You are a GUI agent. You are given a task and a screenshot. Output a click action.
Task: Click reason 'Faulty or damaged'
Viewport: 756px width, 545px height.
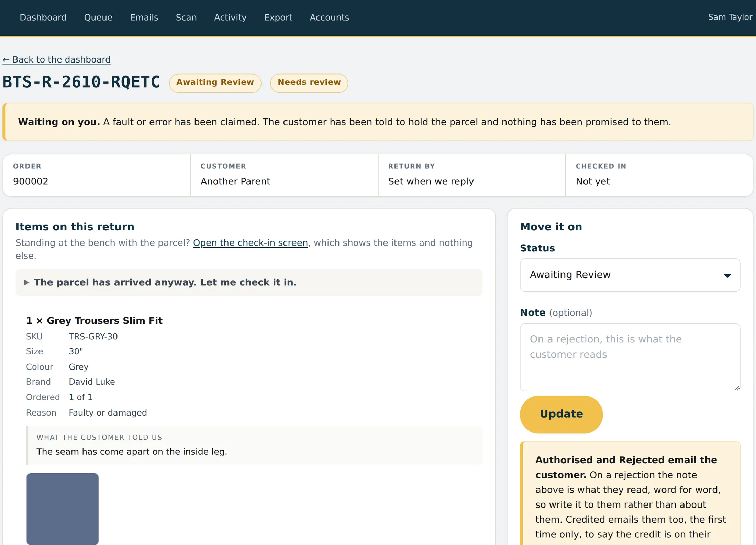click(x=108, y=413)
